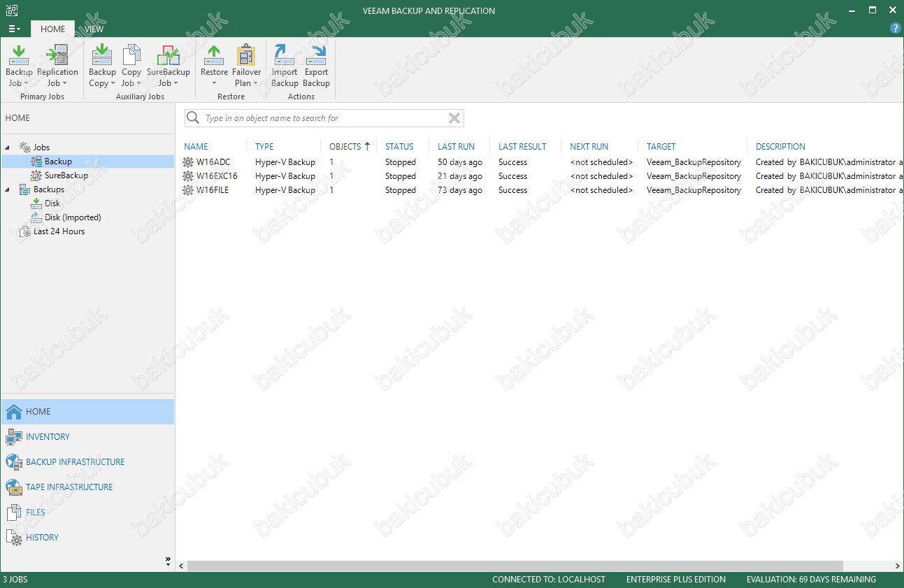Image resolution: width=904 pixels, height=588 pixels.
Task: Click the gear icon of job W16EXC16
Action: tap(188, 176)
